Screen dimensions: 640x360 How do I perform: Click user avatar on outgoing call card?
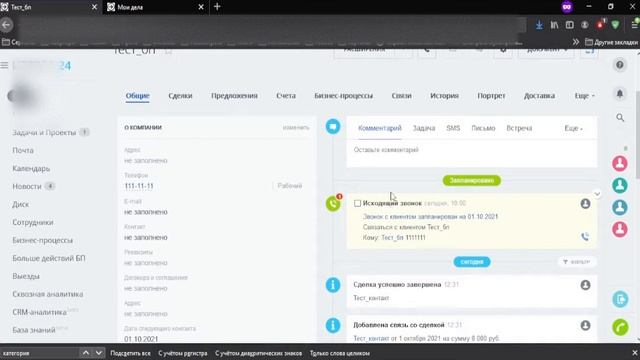click(x=585, y=204)
